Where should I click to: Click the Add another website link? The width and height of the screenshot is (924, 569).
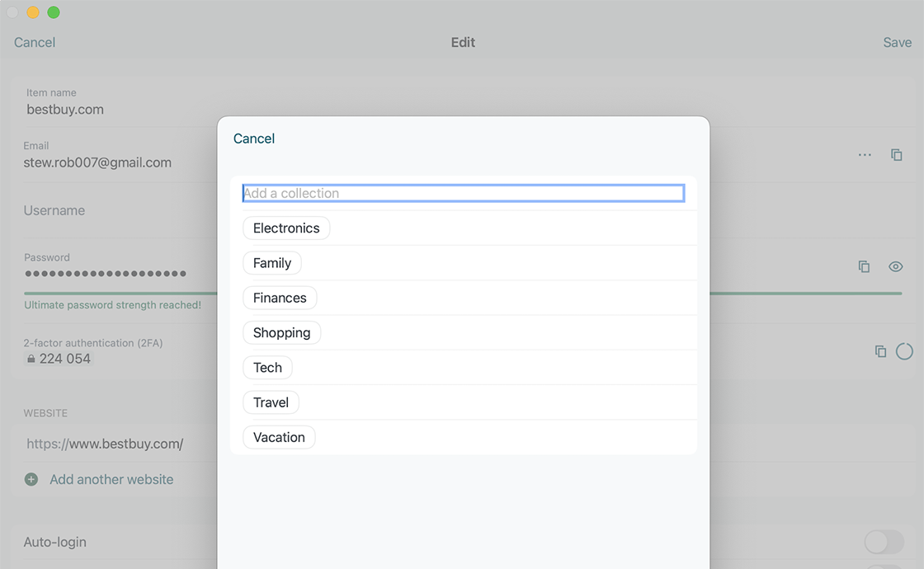[111, 479]
